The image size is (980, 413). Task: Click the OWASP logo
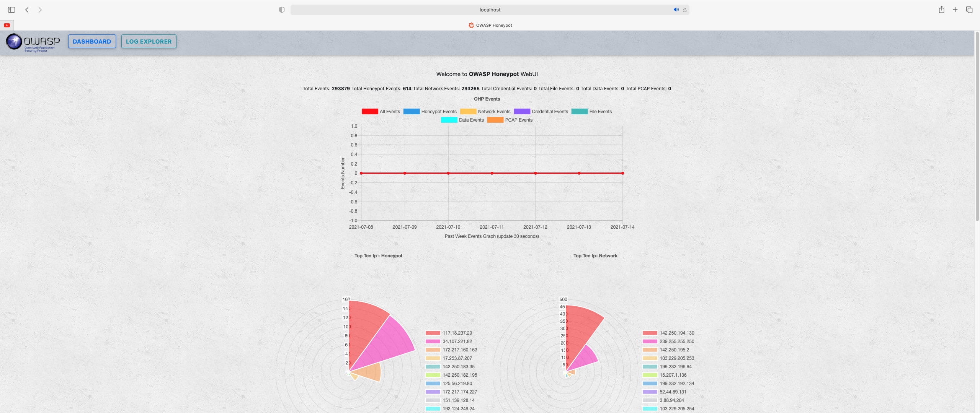pos(33,42)
